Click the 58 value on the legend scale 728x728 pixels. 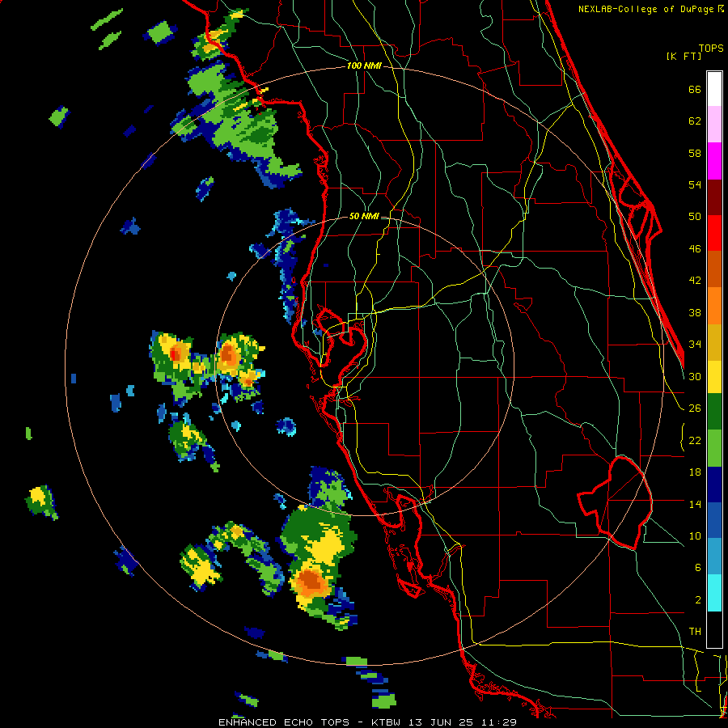coord(695,153)
